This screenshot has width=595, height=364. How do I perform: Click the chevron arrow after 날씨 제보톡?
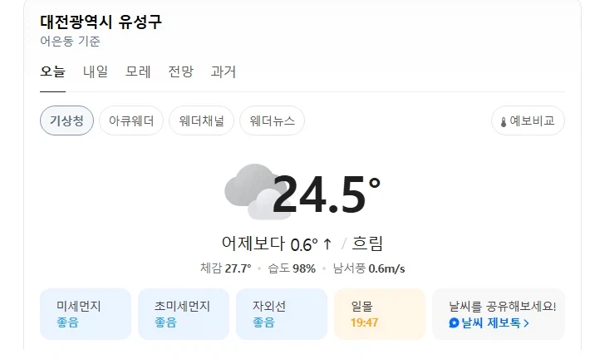(x=526, y=323)
